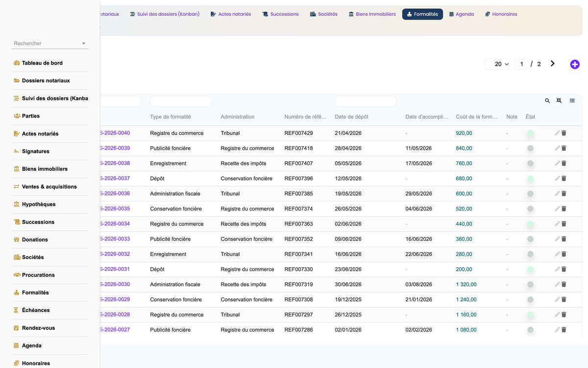Open the page size dropdown showing 20
Image resolution: width=588 pixels, height=368 pixels.
498,64
